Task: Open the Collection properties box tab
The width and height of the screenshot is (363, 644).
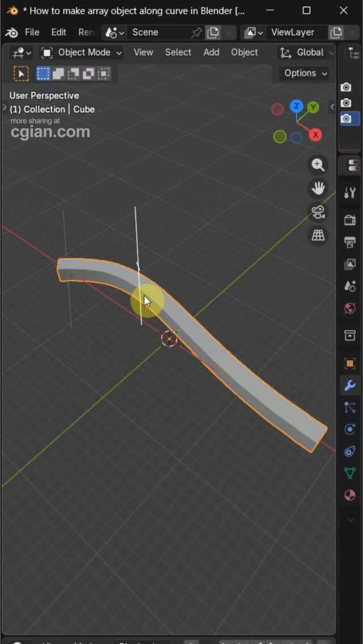Action: (x=350, y=336)
